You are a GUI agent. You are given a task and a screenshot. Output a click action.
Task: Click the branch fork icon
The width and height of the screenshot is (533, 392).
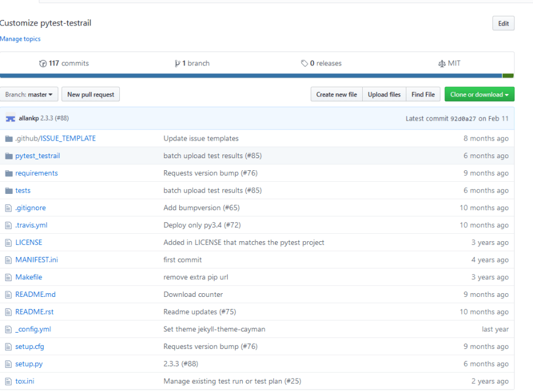pos(177,64)
